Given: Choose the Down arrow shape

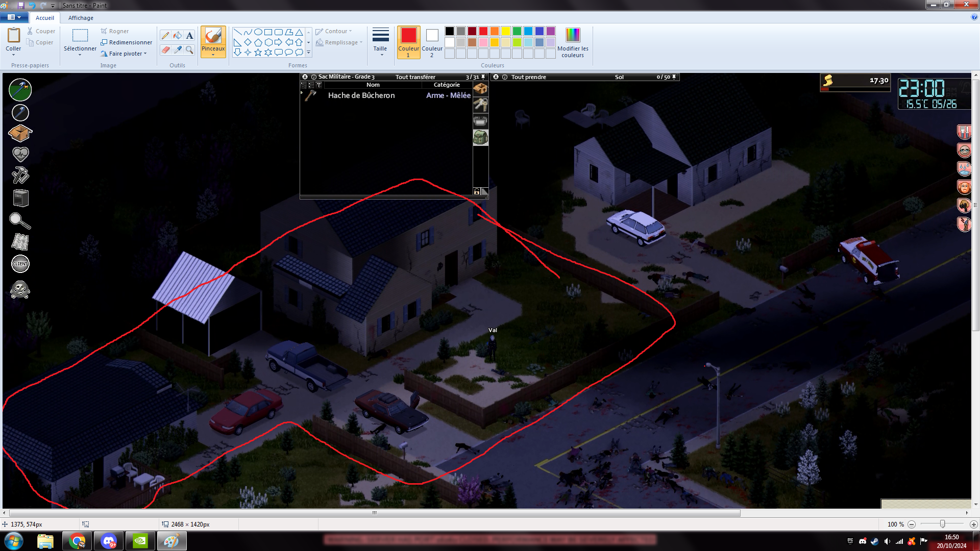Looking at the screenshot, I should coord(237,52).
